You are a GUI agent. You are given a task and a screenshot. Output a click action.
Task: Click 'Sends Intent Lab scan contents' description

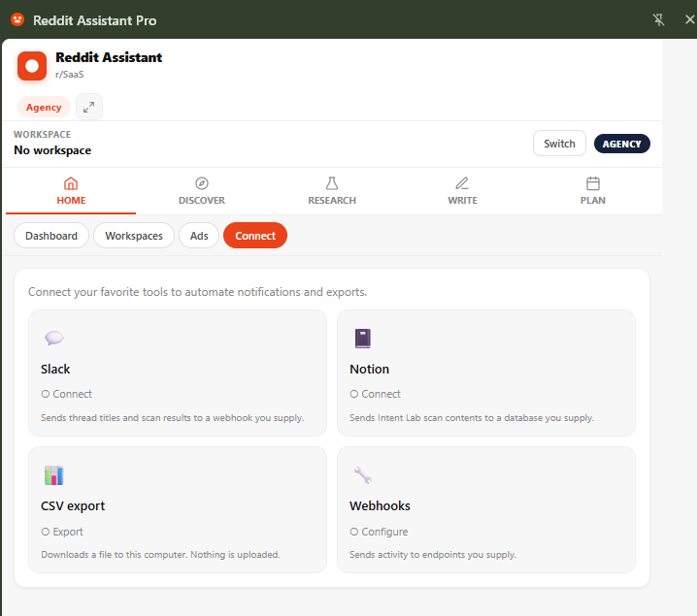pyautogui.click(x=472, y=418)
